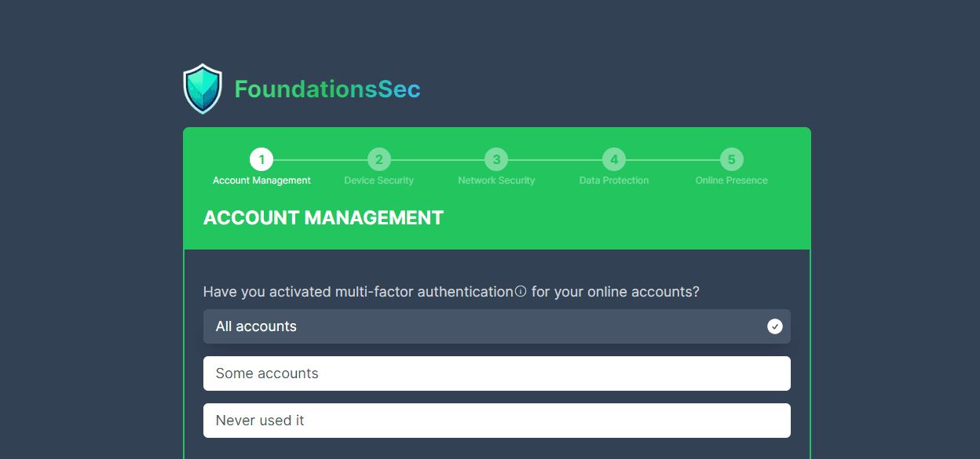Jump to step 3 circle
The height and width of the screenshot is (459, 980).
pyautogui.click(x=496, y=160)
